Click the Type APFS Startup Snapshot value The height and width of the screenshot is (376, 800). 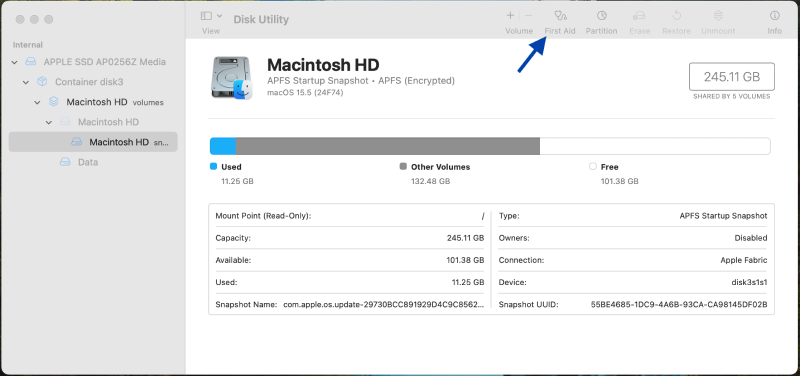[x=723, y=216]
